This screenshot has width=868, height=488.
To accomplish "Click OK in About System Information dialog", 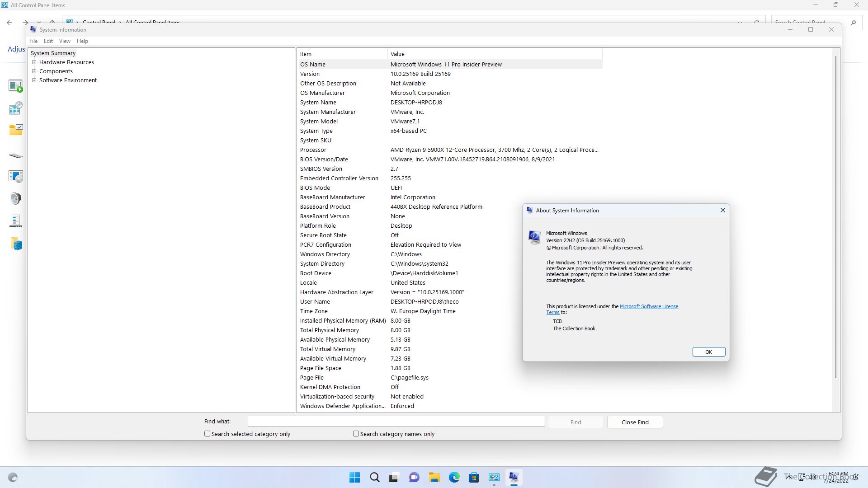I will pos(708,352).
